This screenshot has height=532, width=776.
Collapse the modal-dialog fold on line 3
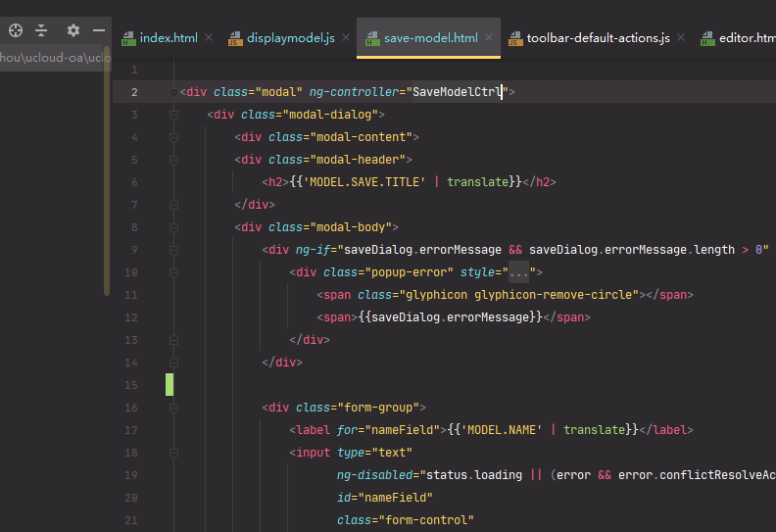173,115
